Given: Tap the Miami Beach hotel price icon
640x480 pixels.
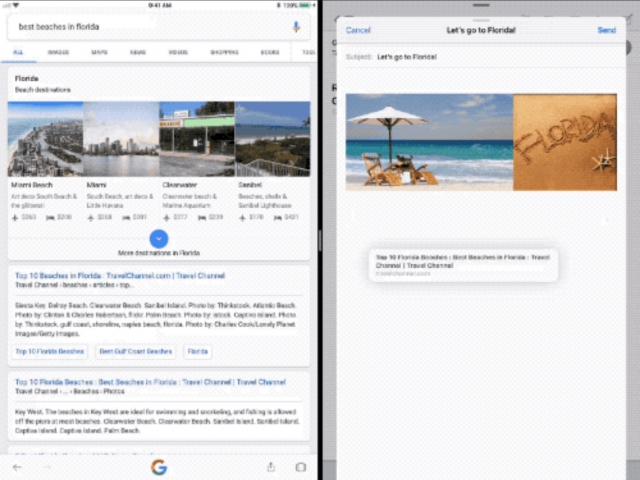Looking at the screenshot, I should [50, 218].
